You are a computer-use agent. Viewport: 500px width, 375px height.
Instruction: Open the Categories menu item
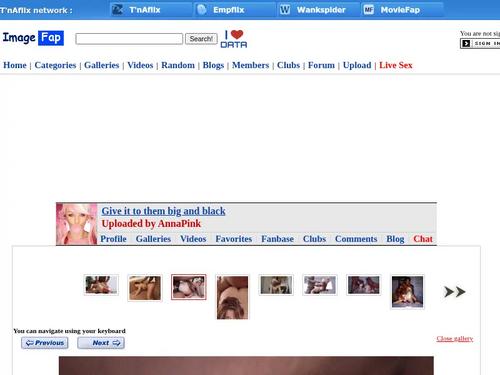tap(55, 65)
